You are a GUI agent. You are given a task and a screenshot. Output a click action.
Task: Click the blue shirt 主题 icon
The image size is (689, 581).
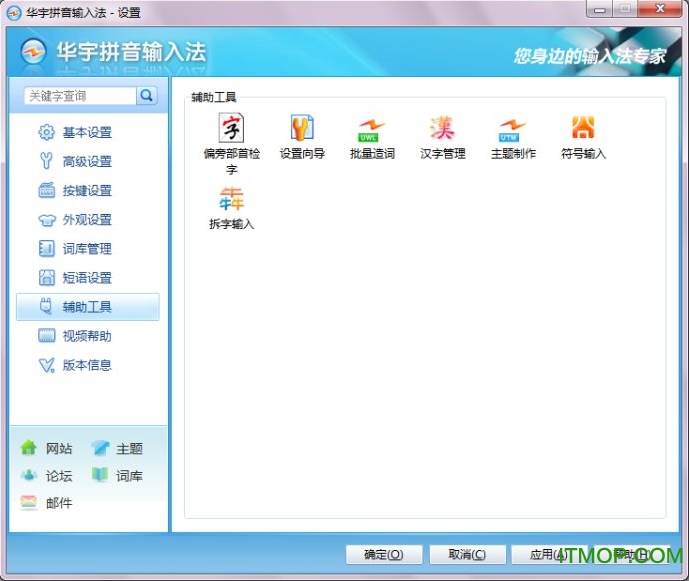(x=100, y=448)
